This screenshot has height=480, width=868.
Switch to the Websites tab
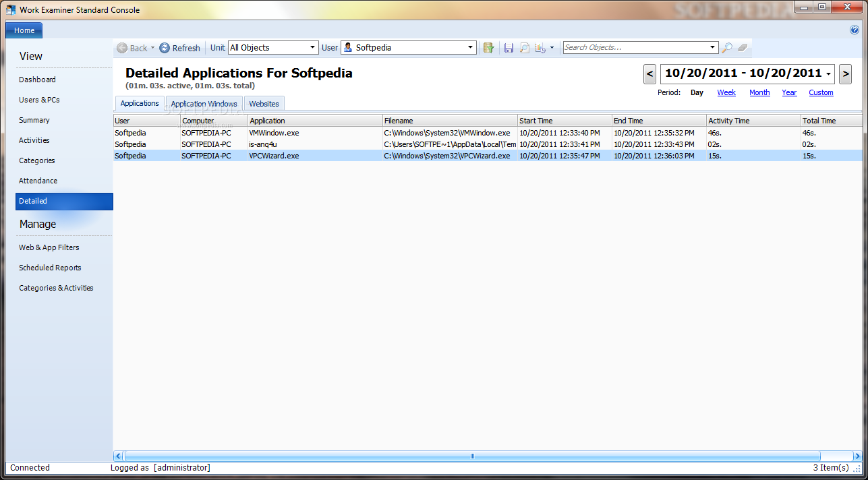(x=264, y=104)
